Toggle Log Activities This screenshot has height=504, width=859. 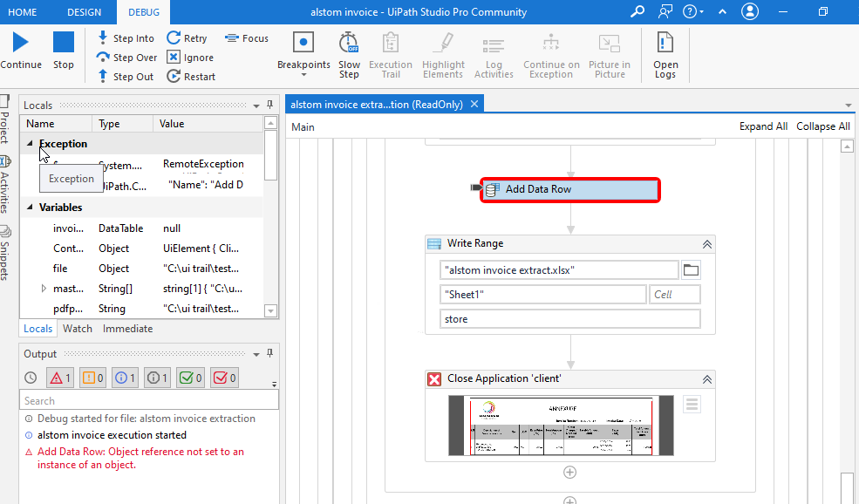[494, 55]
